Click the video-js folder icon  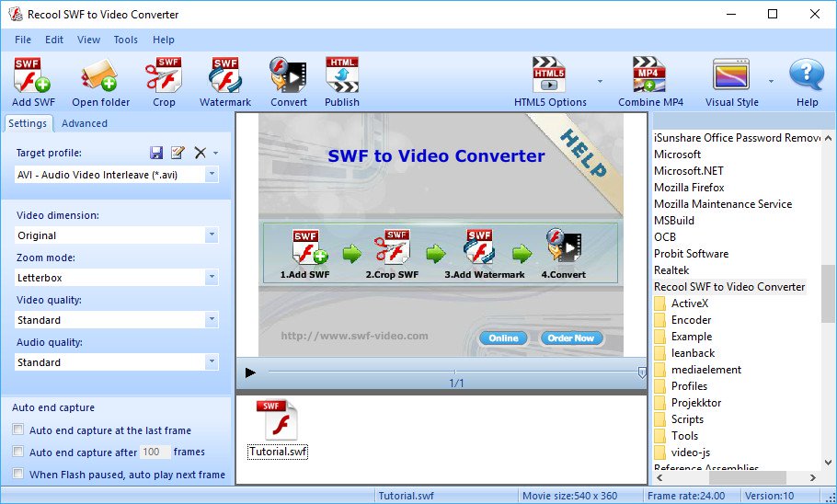660,452
